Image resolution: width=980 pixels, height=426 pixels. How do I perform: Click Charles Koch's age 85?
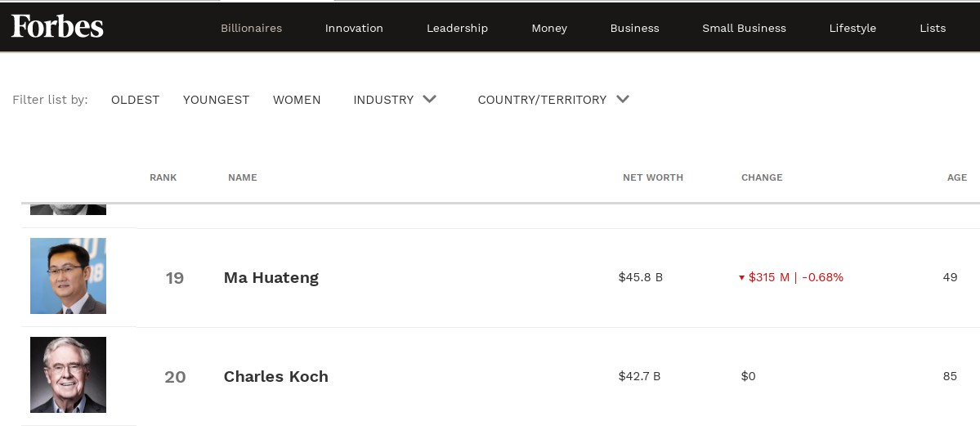950,376
